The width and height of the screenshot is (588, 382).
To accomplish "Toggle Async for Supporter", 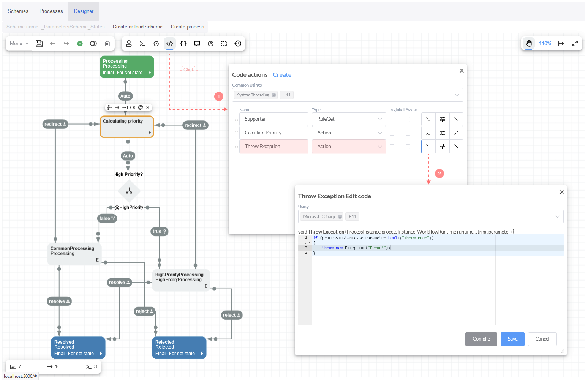I will point(408,119).
